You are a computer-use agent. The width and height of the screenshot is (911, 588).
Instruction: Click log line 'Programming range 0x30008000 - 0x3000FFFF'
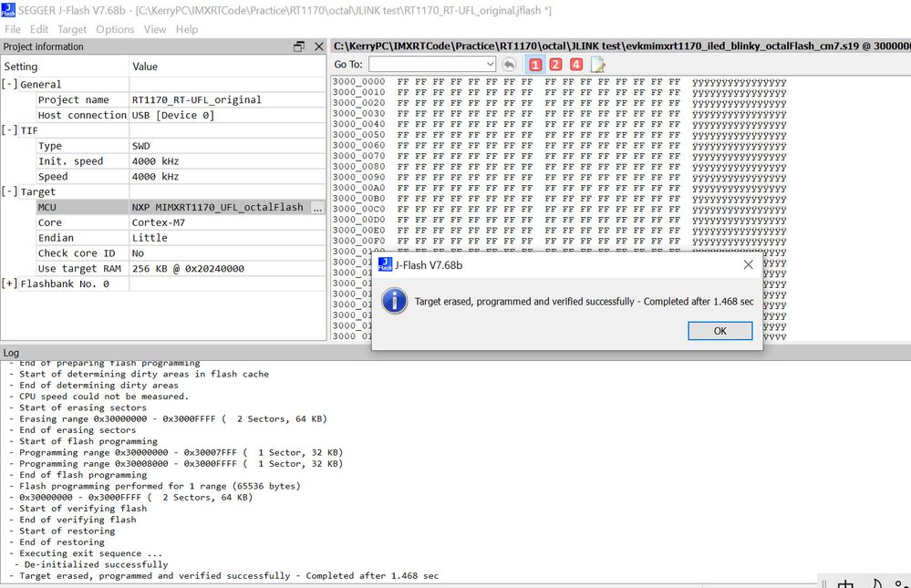point(176,464)
